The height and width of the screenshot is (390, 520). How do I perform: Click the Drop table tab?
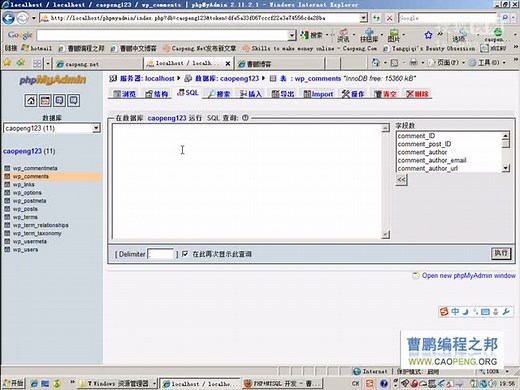417,94
